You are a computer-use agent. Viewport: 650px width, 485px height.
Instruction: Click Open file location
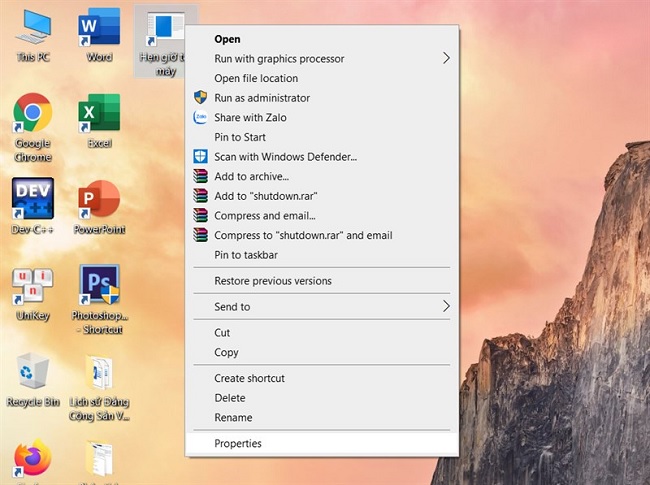tap(256, 78)
